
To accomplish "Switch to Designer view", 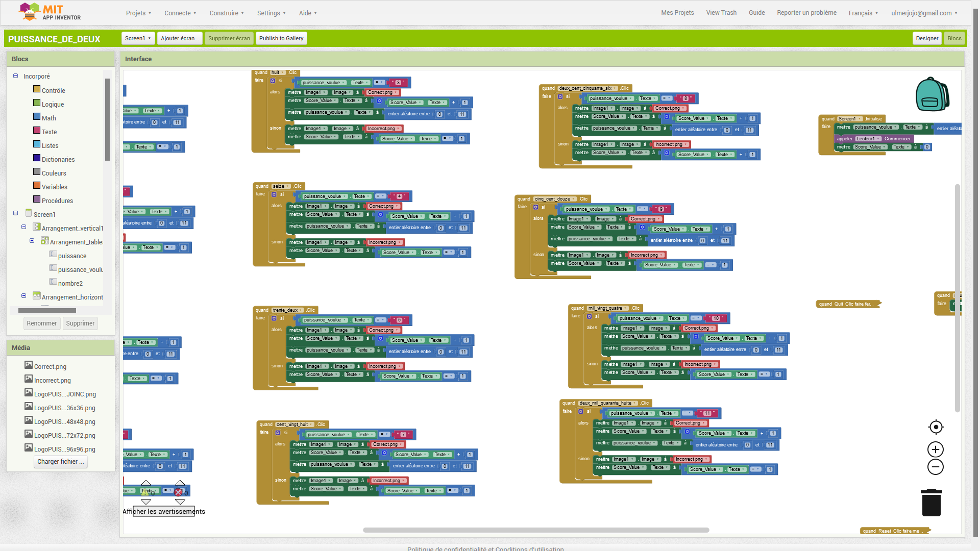I will [926, 38].
